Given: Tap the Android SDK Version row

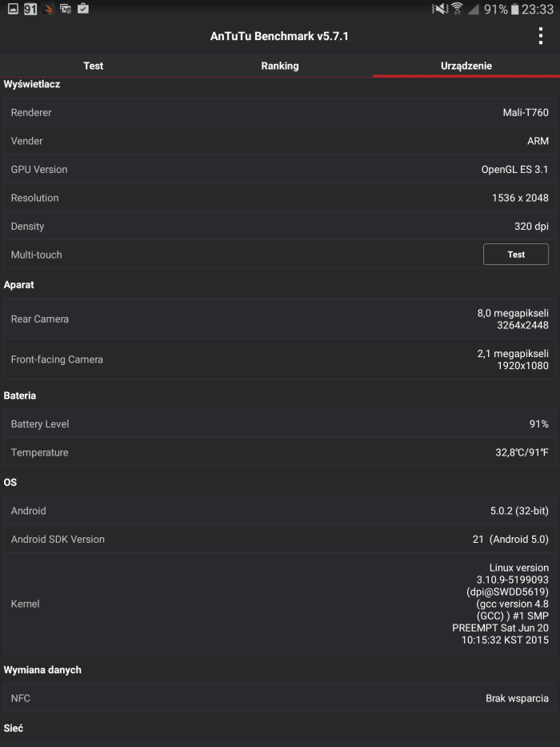Looking at the screenshot, I should [x=280, y=539].
